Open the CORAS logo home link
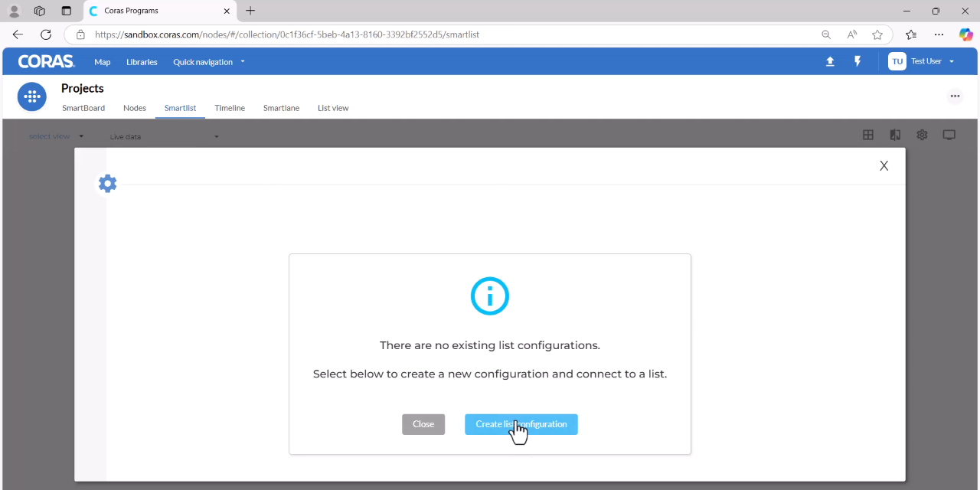980x490 pixels. point(47,61)
